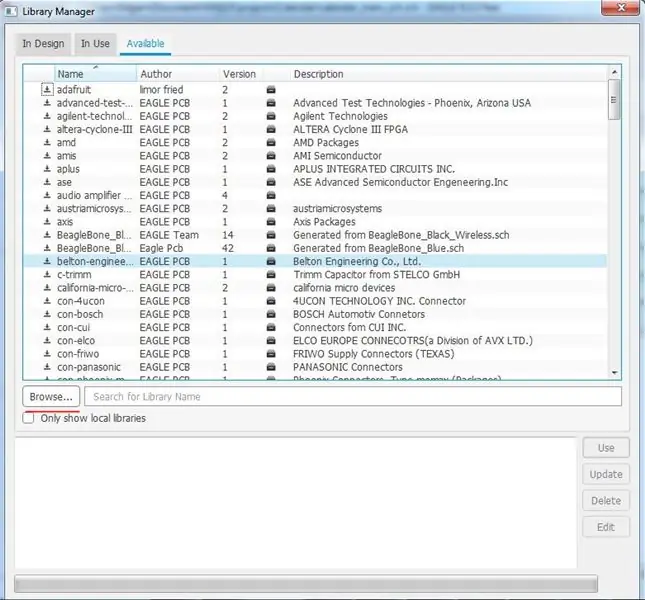This screenshot has width=645, height=600.
Task: Click package icon in PANASONIC Connectors row
Action: (271, 367)
